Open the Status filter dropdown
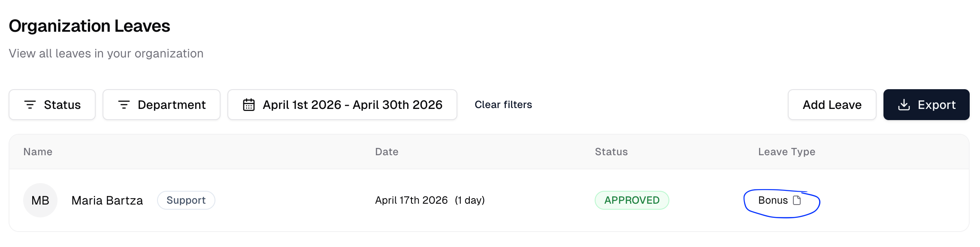This screenshot has width=980, height=247. (x=52, y=105)
